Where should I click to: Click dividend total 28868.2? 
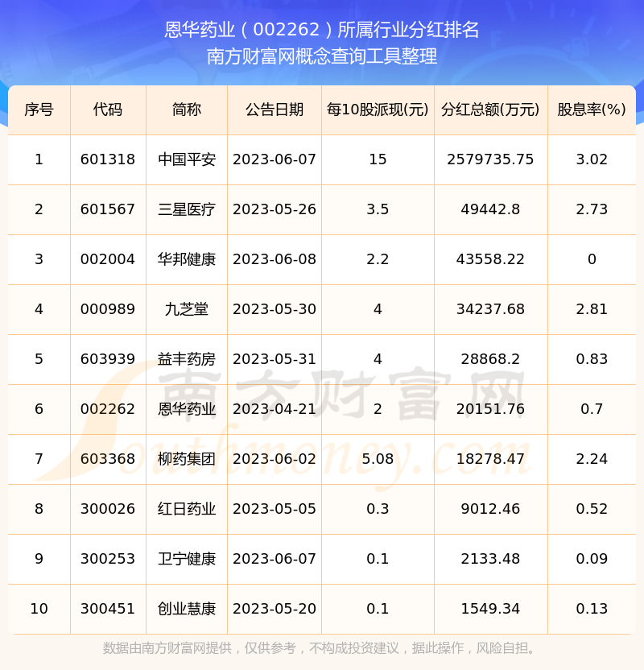(490, 359)
